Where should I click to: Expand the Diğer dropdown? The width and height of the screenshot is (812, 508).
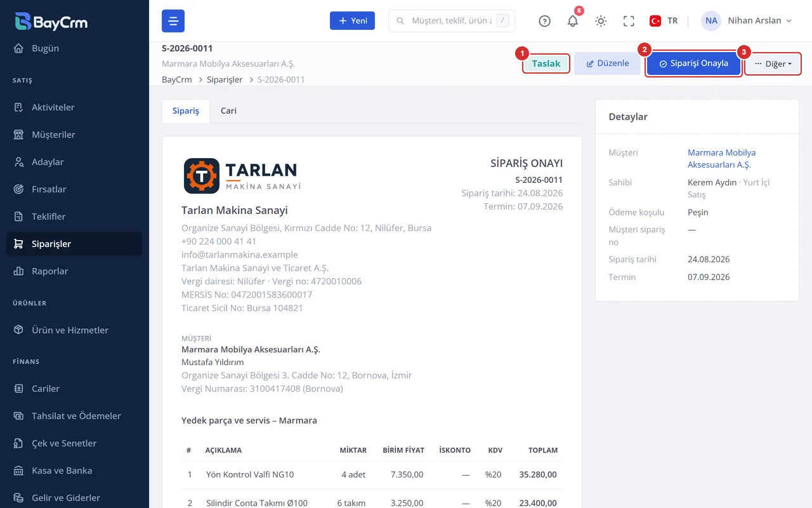[773, 63]
